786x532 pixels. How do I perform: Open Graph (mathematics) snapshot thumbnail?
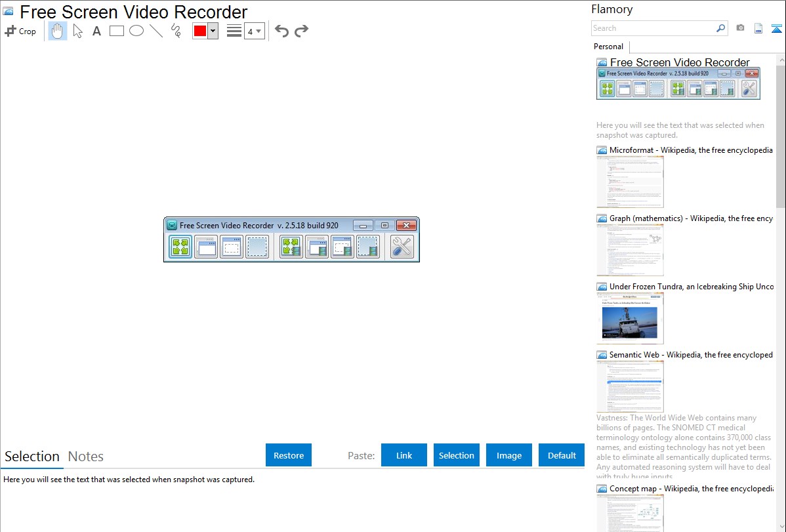pos(630,250)
